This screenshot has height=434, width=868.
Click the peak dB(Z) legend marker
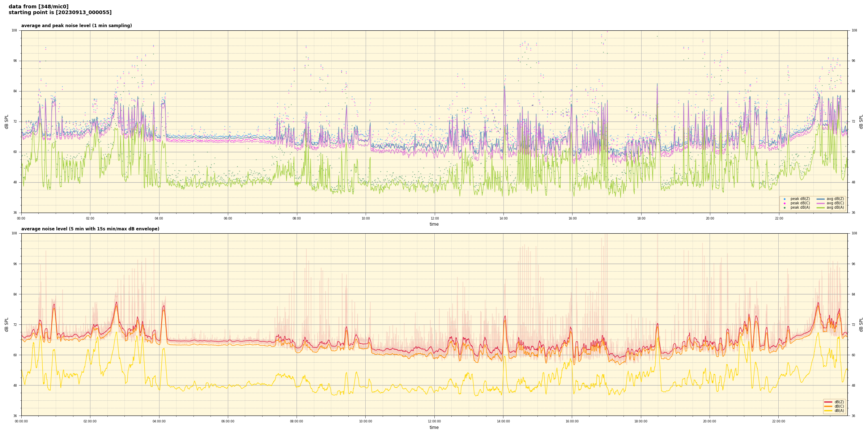click(x=784, y=199)
